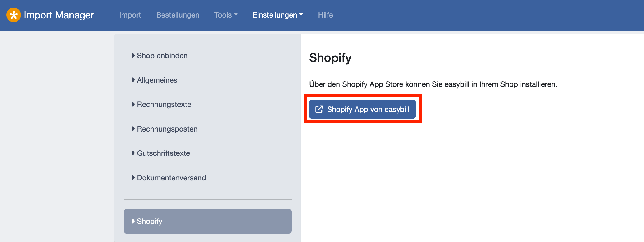Go to the Import page

[130, 15]
